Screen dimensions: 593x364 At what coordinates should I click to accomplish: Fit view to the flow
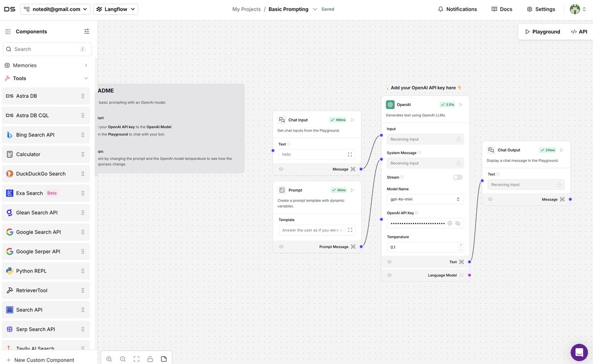[136, 359]
